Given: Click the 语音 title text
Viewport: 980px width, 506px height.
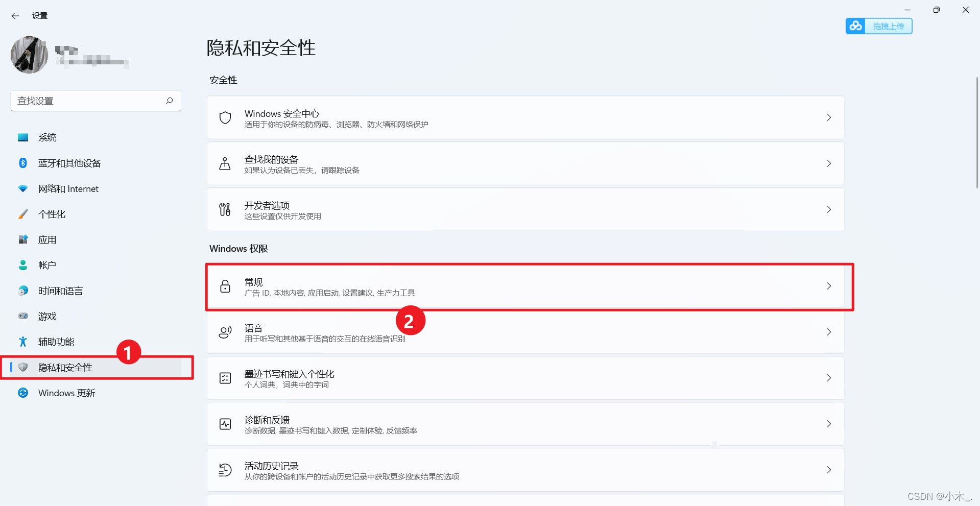Looking at the screenshot, I should coord(253,328).
